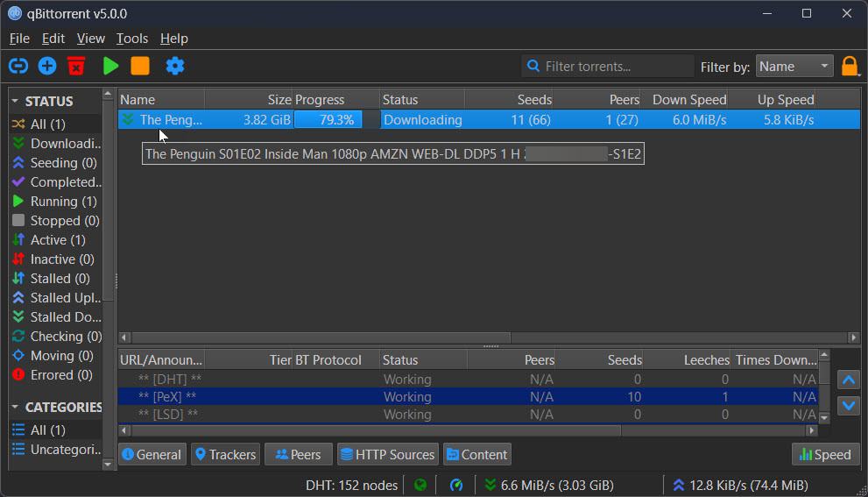Image resolution: width=868 pixels, height=497 pixels.
Task: Collapse the STATUS section
Action: point(15,102)
